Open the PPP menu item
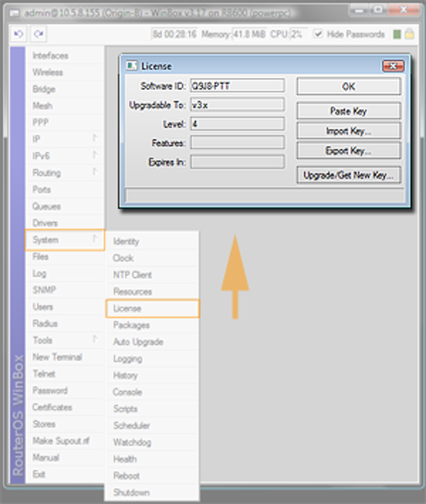 pos(65,122)
